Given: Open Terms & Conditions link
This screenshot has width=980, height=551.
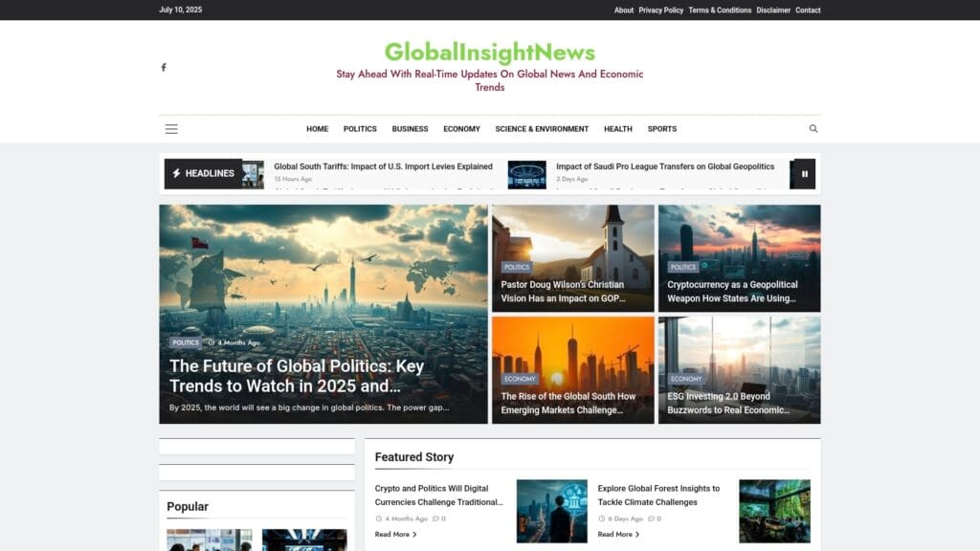Looking at the screenshot, I should tap(720, 10).
